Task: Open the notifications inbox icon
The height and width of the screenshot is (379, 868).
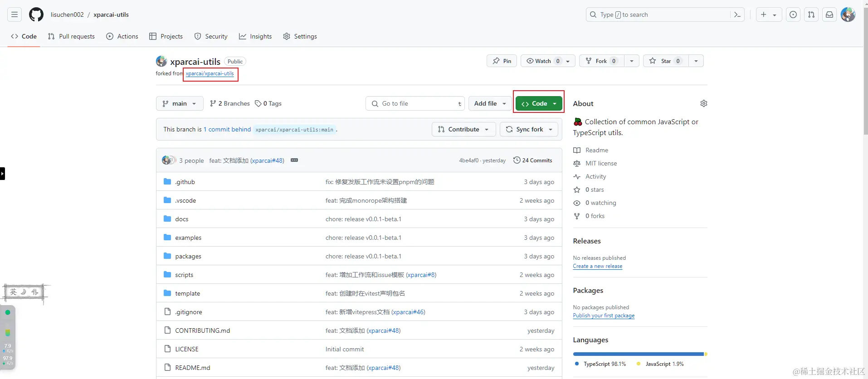Action: [x=829, y=15]
